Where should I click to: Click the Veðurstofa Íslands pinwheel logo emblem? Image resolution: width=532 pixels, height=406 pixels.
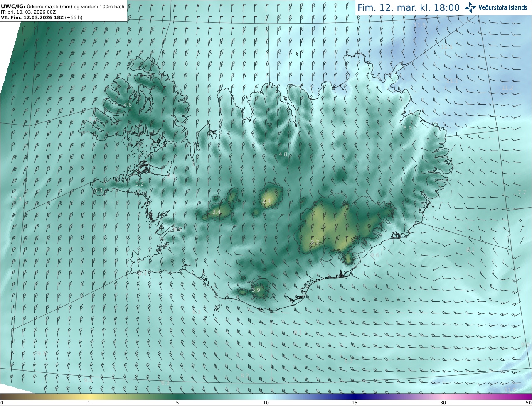tap(470, 7)
